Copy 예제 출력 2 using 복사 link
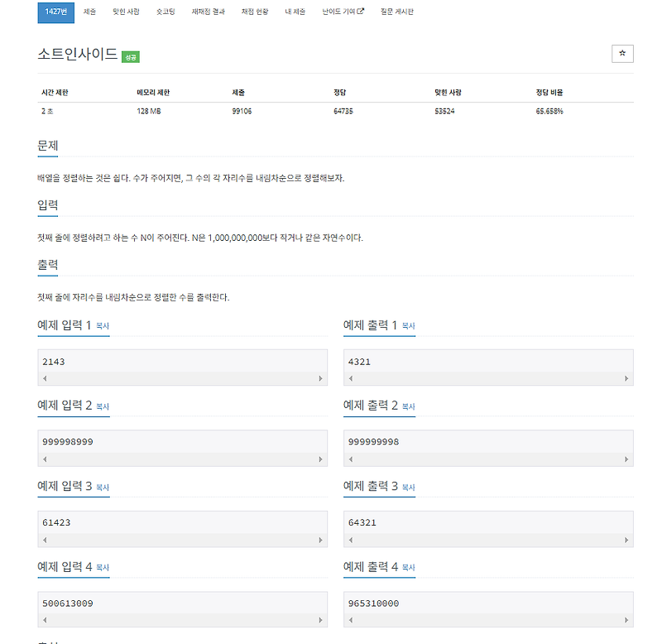Screen dimensions: 662x644 pos(408,406)
